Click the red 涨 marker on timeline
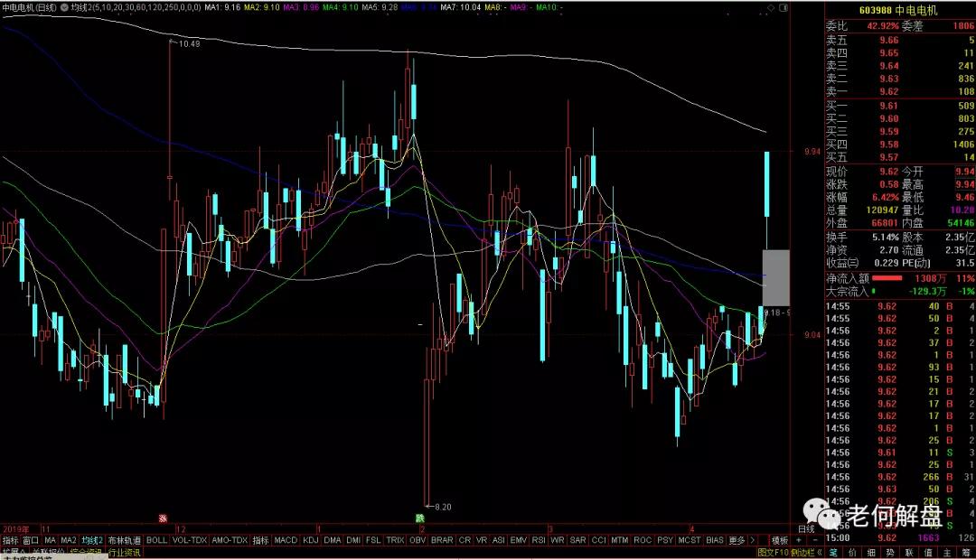Image resolution: width=976 pixels, height=560 pixels. pos(164,518)
